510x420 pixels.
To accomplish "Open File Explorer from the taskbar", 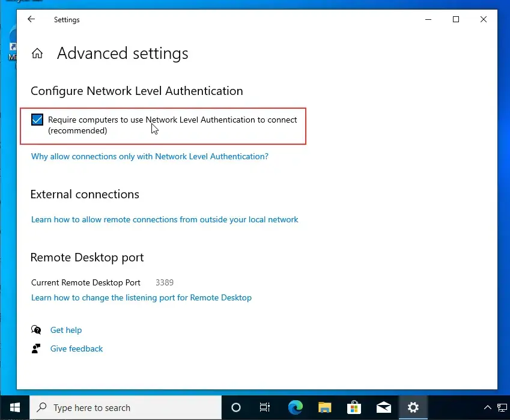I will (324, 407).
